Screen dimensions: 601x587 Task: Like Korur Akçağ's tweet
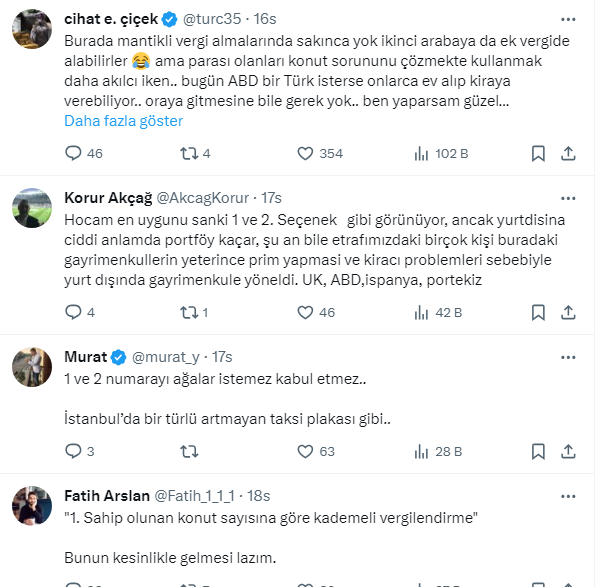[305, 312]
